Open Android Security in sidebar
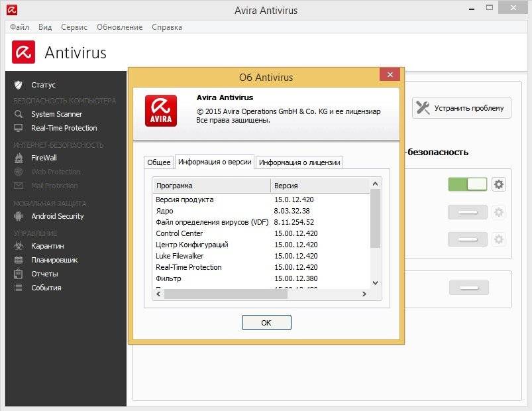Viewport: 532px width, 411px height. pyautogui.click(x=58, y=216)
